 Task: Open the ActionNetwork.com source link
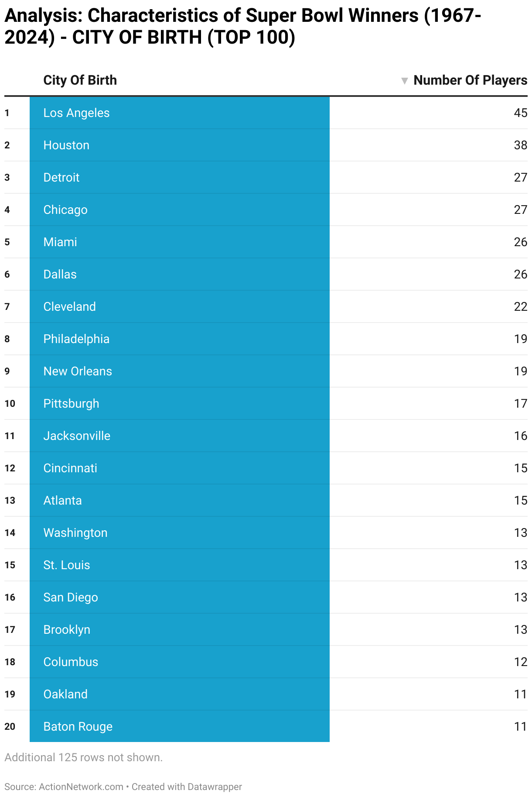pyautogui.click(x=81, y=787)
